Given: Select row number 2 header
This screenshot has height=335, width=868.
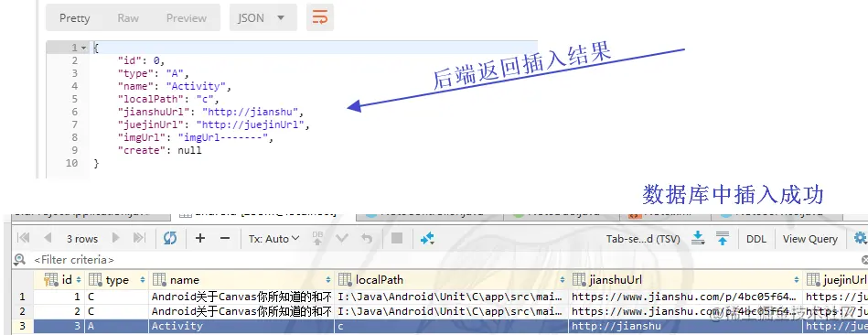Looking at the screenshot, I should 22,311.
